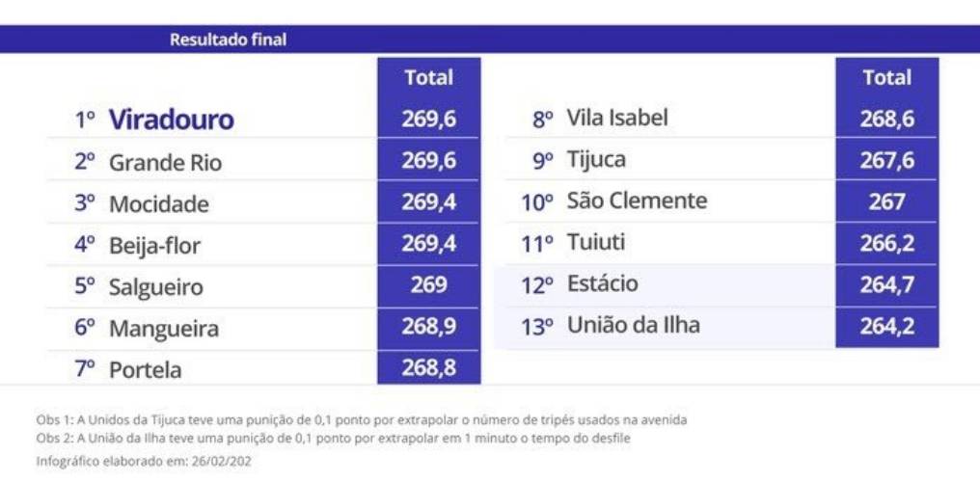
Task: Click the Beija-flor row label
Action: (x=154, y=246)
